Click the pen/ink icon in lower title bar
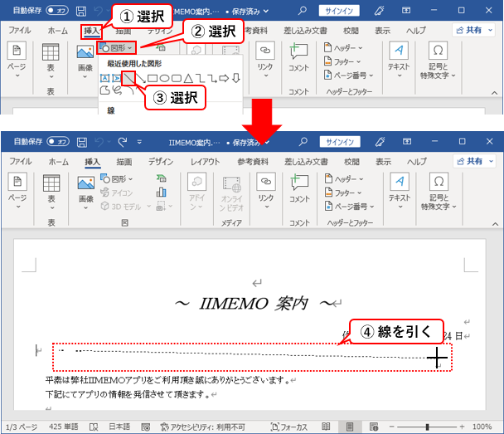 coord(380,142)
